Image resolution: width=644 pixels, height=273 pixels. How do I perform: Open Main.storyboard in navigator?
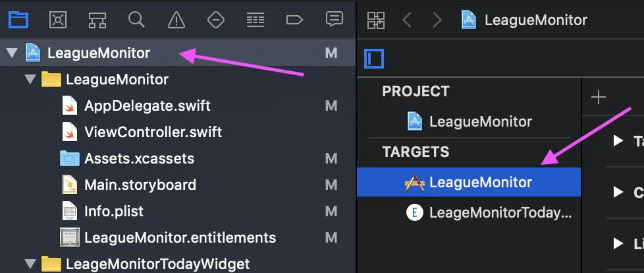[x=140, y=185]
